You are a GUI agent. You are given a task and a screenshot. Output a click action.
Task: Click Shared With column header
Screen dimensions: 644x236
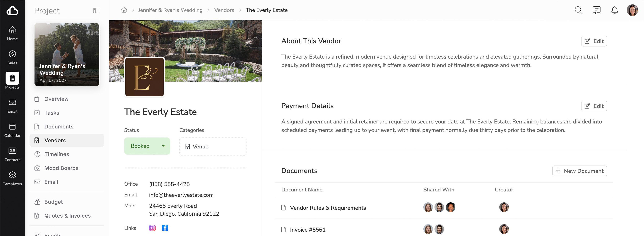[x=439, y=190]
